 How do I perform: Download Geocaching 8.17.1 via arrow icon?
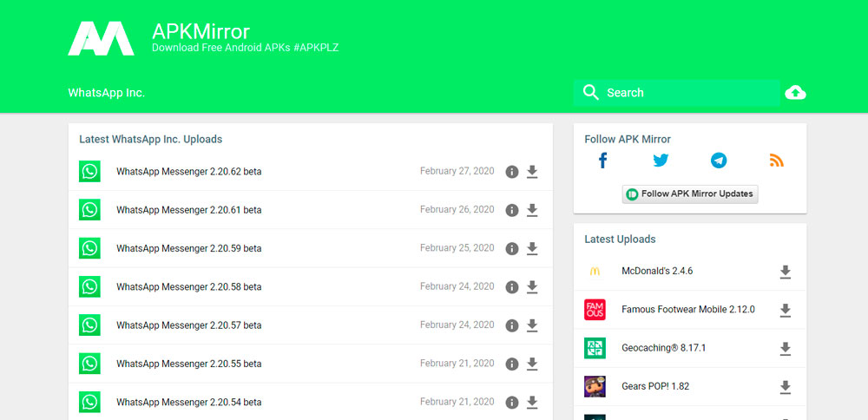785,348
